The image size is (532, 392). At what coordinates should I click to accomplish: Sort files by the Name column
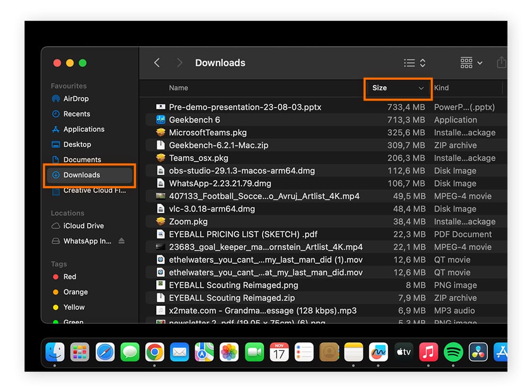(x=178, y=88)
